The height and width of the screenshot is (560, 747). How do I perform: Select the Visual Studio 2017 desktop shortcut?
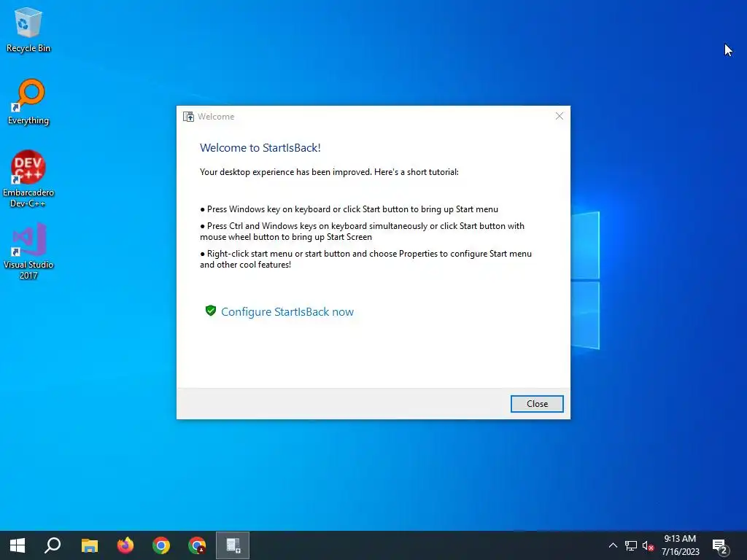coord(28,251)
